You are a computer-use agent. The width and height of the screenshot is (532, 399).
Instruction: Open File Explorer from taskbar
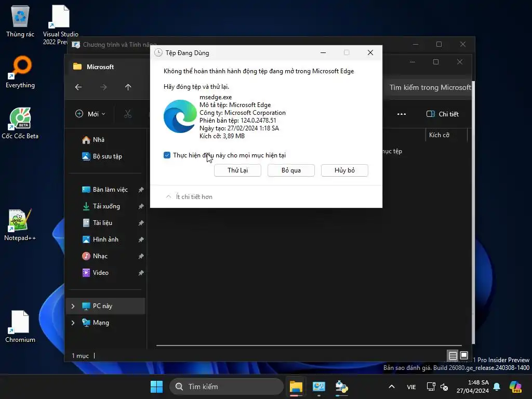point(296,387)
